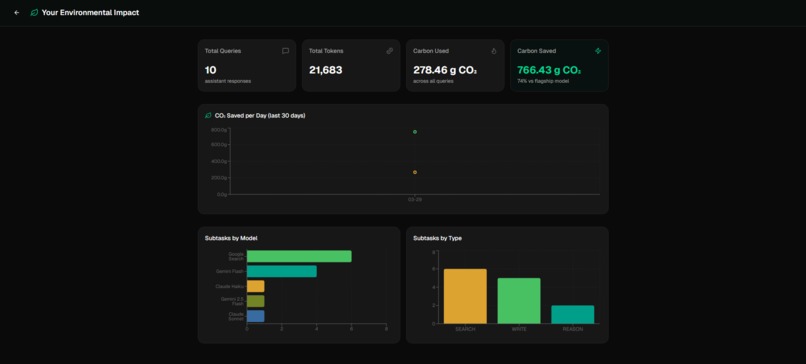
Task: Click the Claude Haiku axis label
Action: (x=230, y=286)
